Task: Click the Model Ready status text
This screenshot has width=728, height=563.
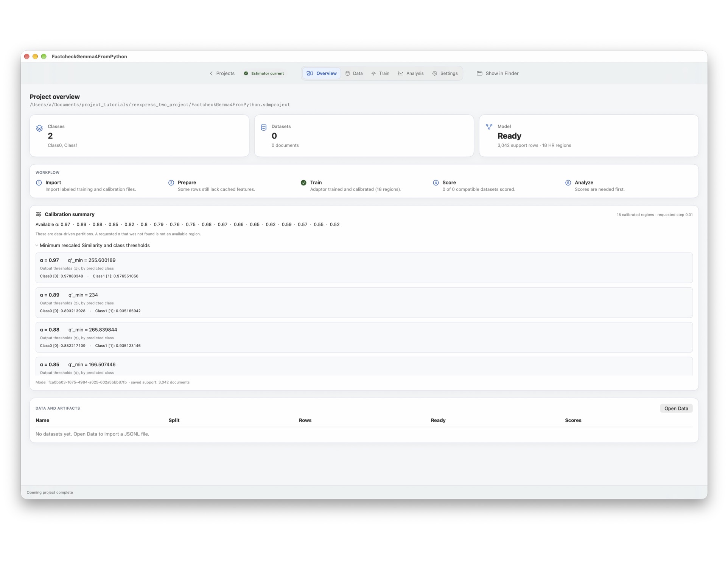Action: click(x=509, y=136)
